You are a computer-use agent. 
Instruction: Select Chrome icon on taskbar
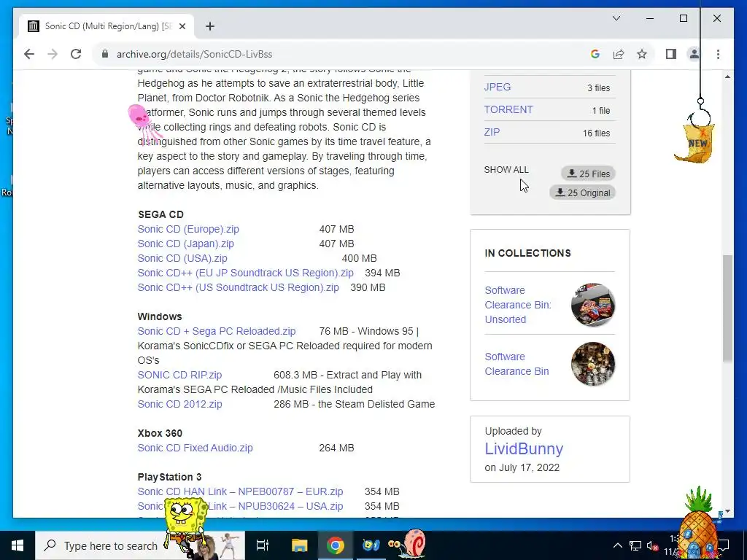(336, 545)
